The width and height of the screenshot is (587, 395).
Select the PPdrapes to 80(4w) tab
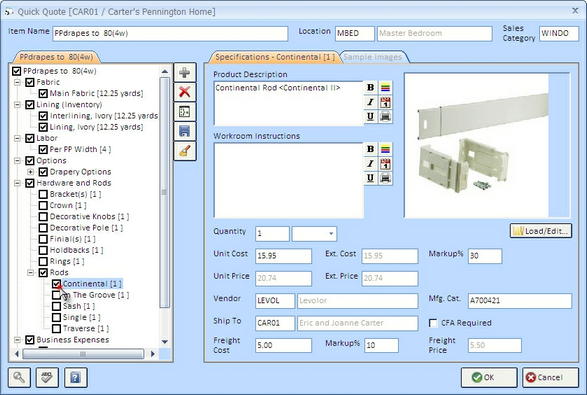coord(56,57)
